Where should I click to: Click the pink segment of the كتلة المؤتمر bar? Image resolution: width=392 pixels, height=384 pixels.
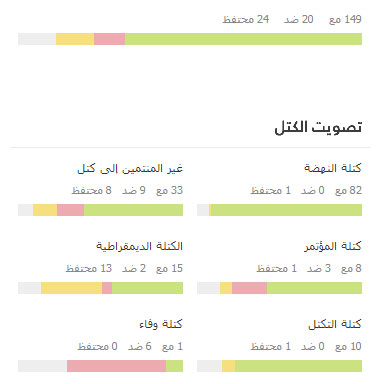[x=249, y=288]
